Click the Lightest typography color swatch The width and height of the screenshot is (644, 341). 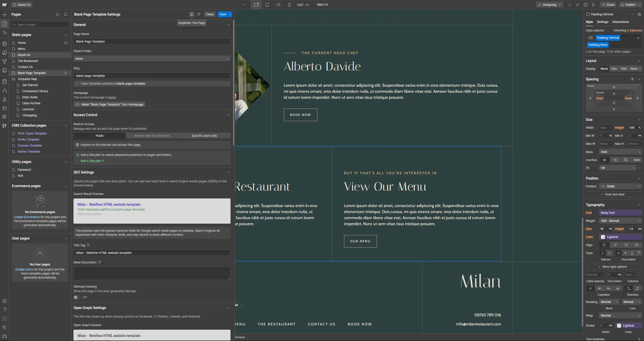tap(603, 237)
